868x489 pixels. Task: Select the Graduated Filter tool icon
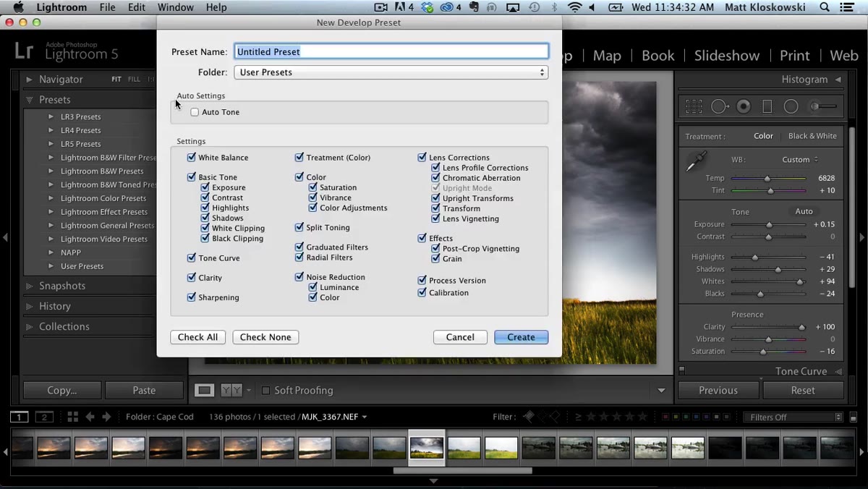pyautogui.click(x=767, y=106)
